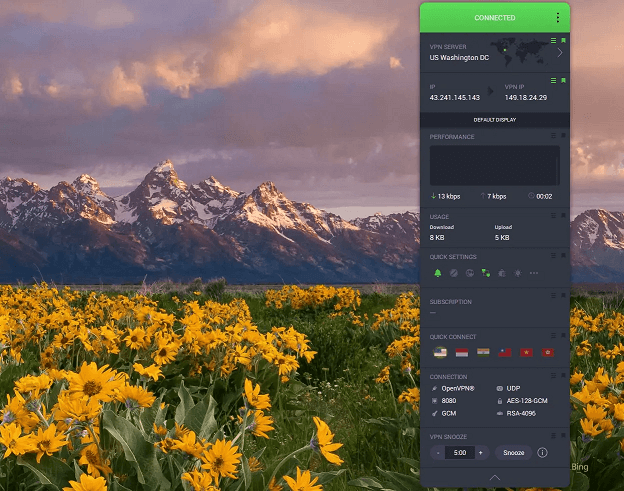The width and height of the screenshot is (624, 491).
Task: Click the Default Display divider bar
Action: point(495,119)
